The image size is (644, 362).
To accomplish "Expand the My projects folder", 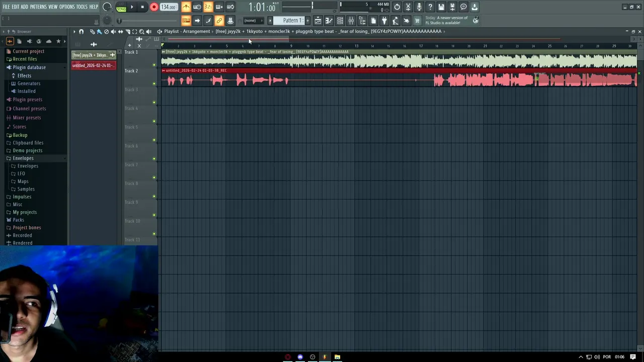I will coord(25,212).
